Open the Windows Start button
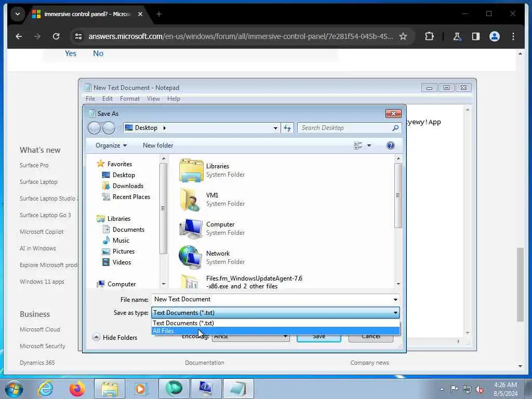Image resolution: width=532 pixels, height=399 pixels. [14, 389]
